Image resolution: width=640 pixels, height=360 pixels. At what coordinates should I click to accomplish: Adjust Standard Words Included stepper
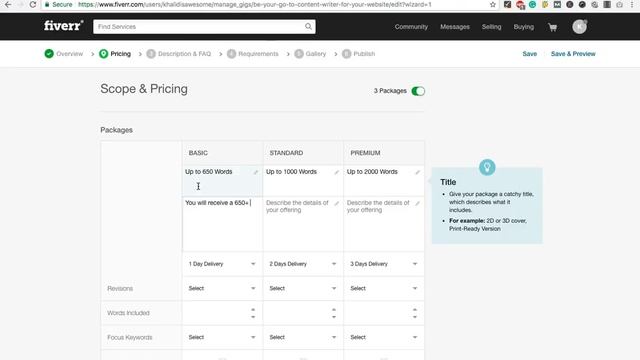coord(334,313)
